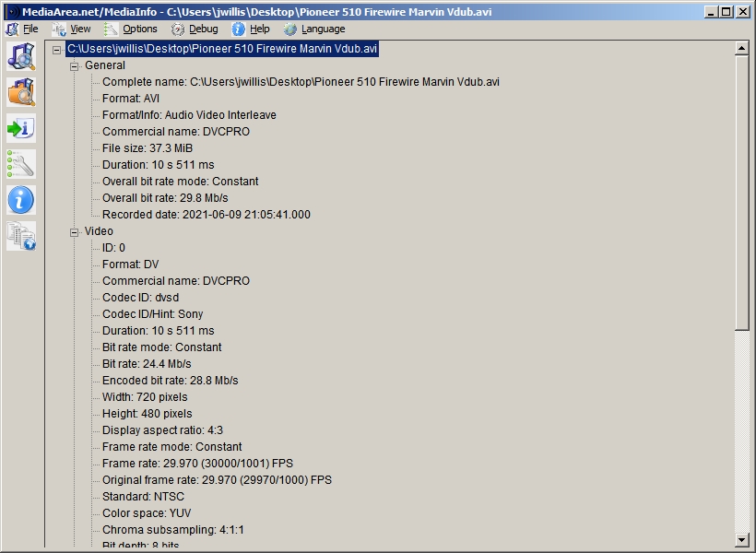Click the export icon with green arrow
Image resolution: width=756 pixels, height=553 pixels.
21,128
